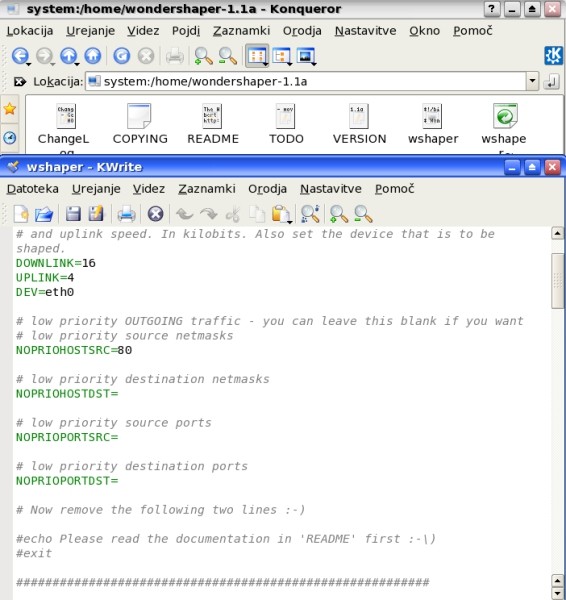The width and height of the screenshot is (566, 600).
Task: Open Pojdi menu in Konqueror
Action: 186,31
